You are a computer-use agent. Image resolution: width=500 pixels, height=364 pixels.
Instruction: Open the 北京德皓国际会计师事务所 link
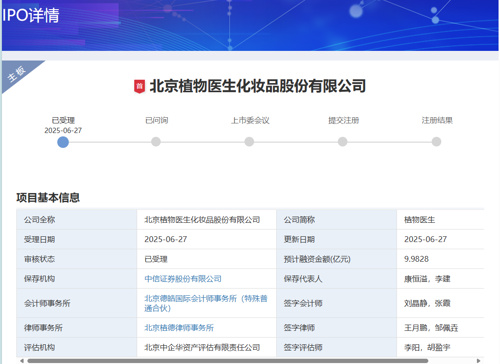206,303
